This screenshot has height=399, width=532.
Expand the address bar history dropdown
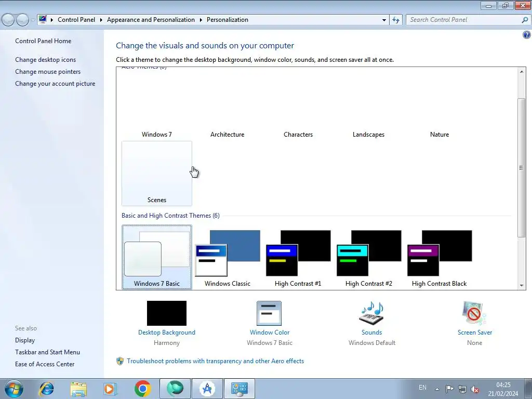[x=384, y=20]
